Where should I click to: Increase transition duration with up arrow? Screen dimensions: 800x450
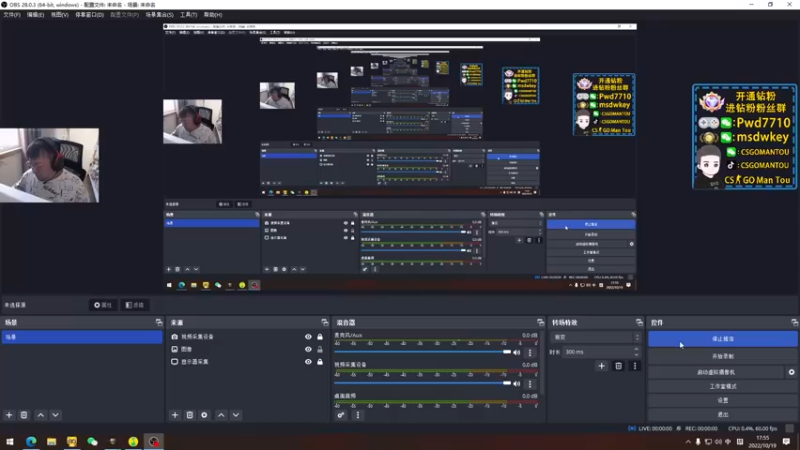[636, 349]
